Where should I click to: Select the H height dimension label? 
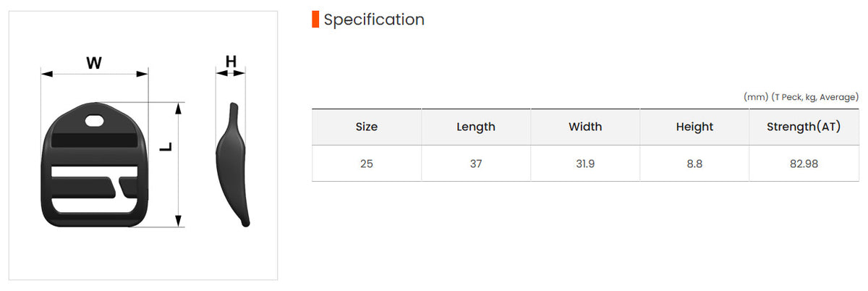tap(231, 62)
